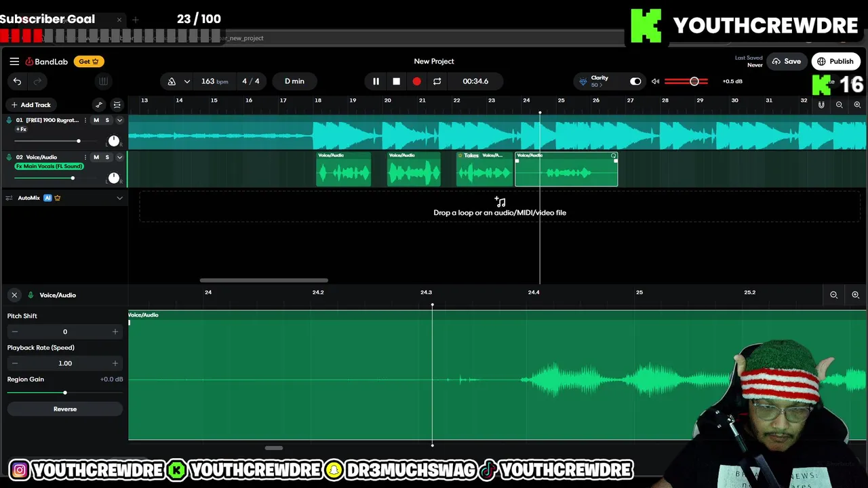Zoom in the main timeline
Image resolution: width=868 pixels, height=488 pixels.
tap(857, 105)
